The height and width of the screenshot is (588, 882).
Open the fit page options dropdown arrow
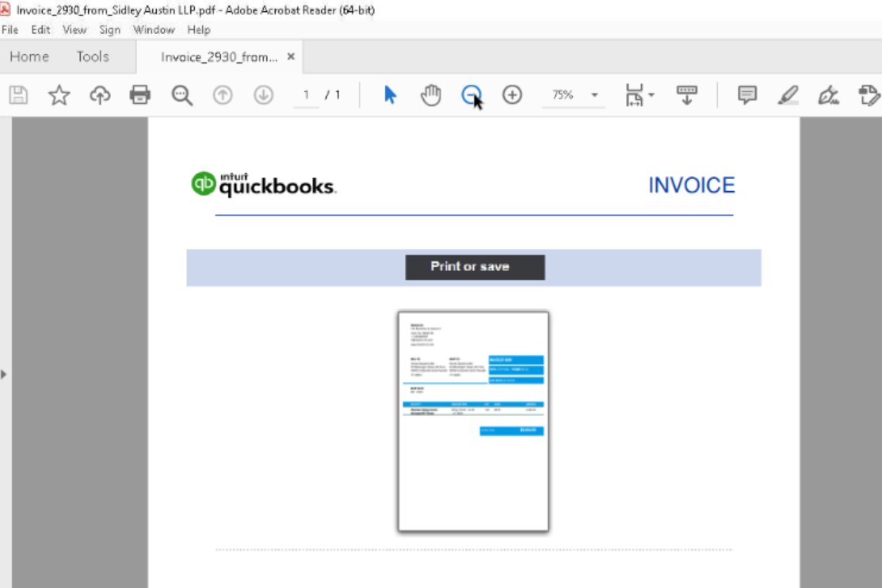[651, 94]
